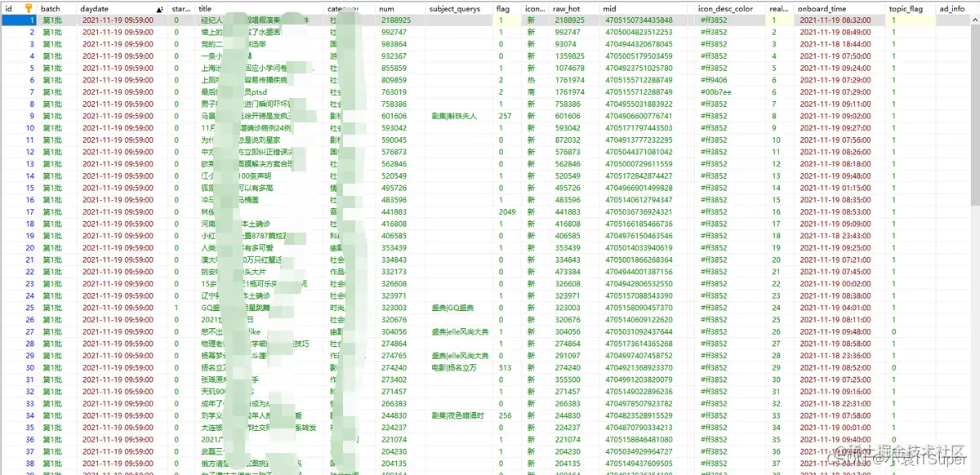Image resolution: width=980 pixels, height=475 pixels.
Task: Click flag cell 257
Action: (505, 116)
